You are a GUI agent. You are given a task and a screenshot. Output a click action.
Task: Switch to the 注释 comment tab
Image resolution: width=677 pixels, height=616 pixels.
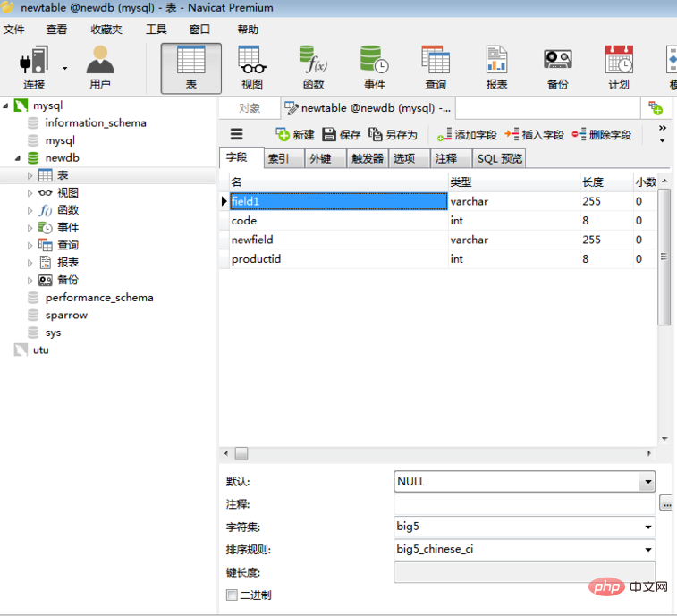coord(451,158)
